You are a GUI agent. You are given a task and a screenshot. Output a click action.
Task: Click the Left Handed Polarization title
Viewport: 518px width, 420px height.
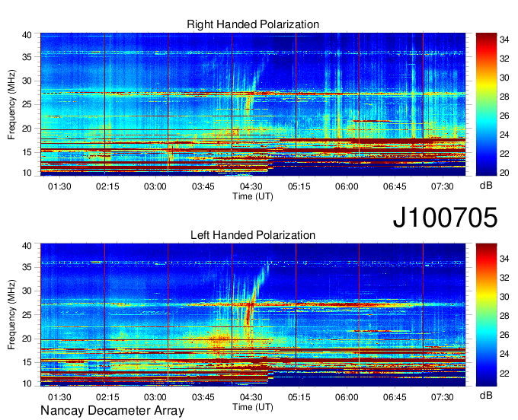coord(253,235)
